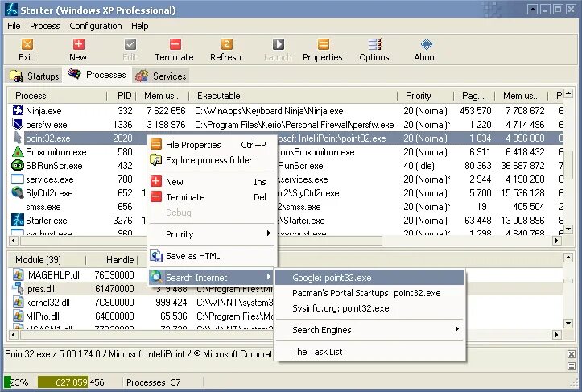
Task: Click the point32.exe cursor icon
Action: (x=18, y=138)
